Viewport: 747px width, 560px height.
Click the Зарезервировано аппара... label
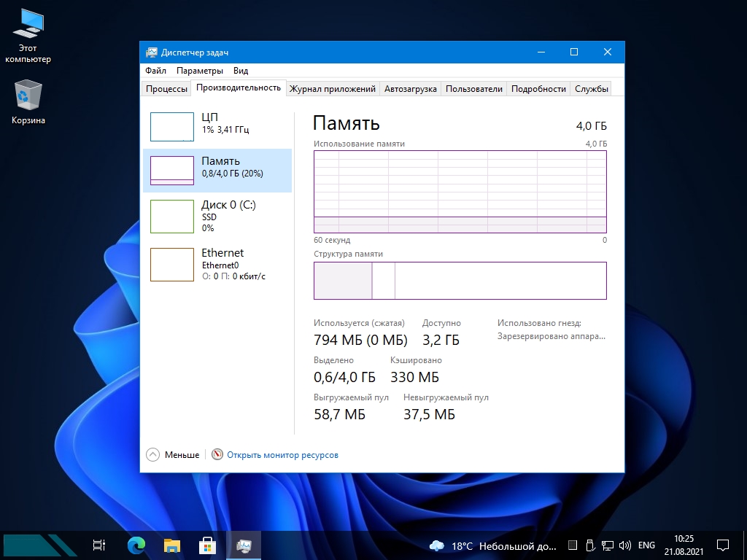coord(551,336)
